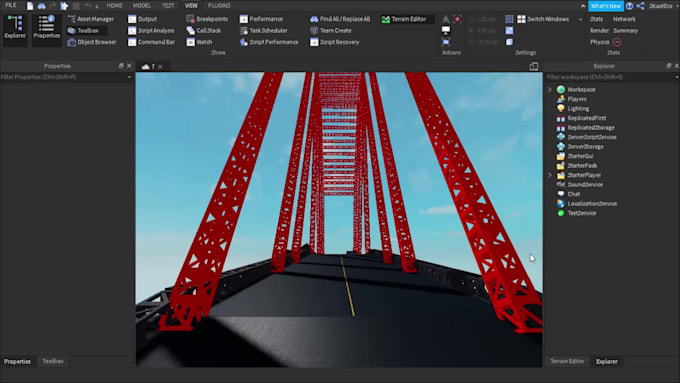Show the Output window
680x383 pixels.
click(142, 19)
